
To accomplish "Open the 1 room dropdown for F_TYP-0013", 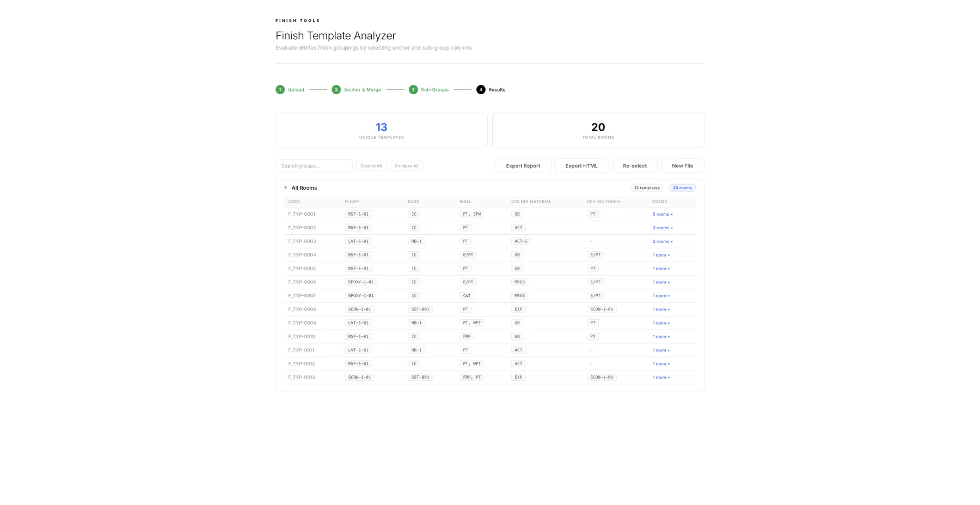I will tap(660, 377).
